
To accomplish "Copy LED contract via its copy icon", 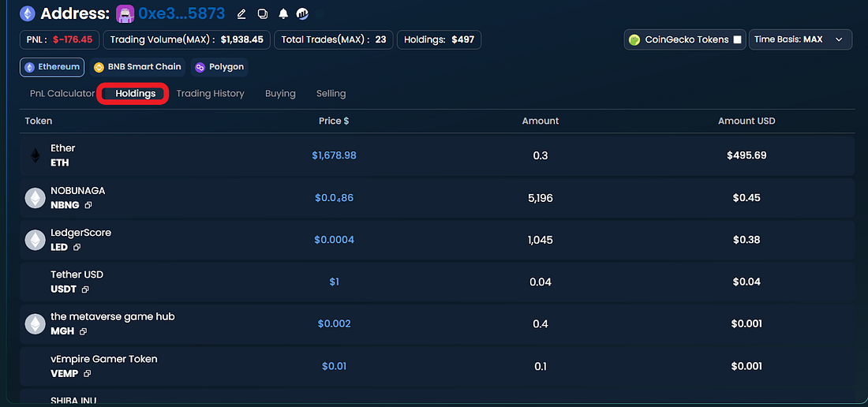I will tap(77, 247).
